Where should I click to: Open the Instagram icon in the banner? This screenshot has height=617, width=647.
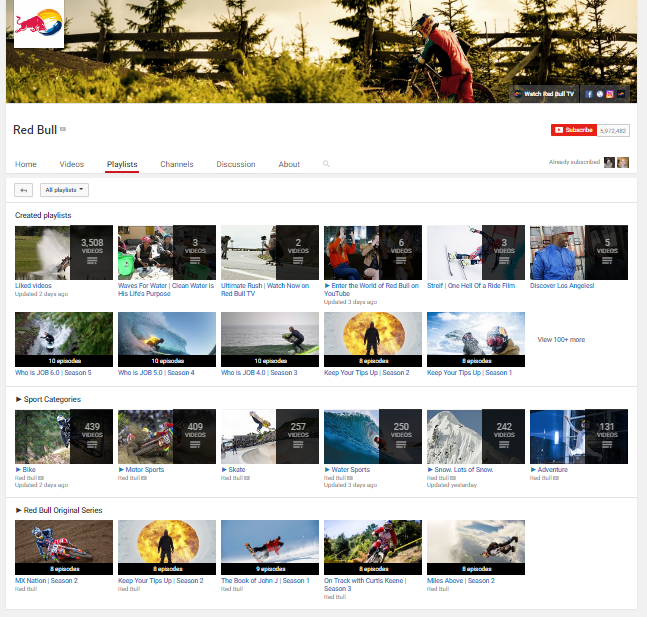610,94
